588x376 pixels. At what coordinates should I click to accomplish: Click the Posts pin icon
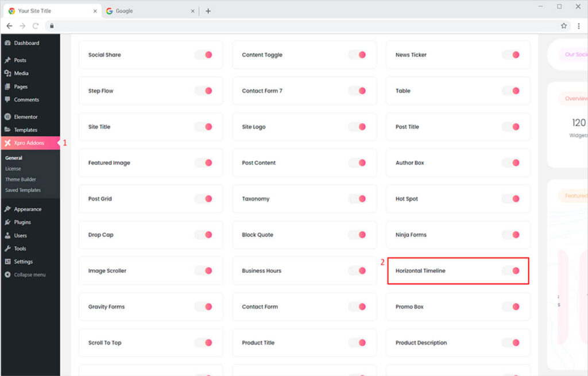(7, 60)
